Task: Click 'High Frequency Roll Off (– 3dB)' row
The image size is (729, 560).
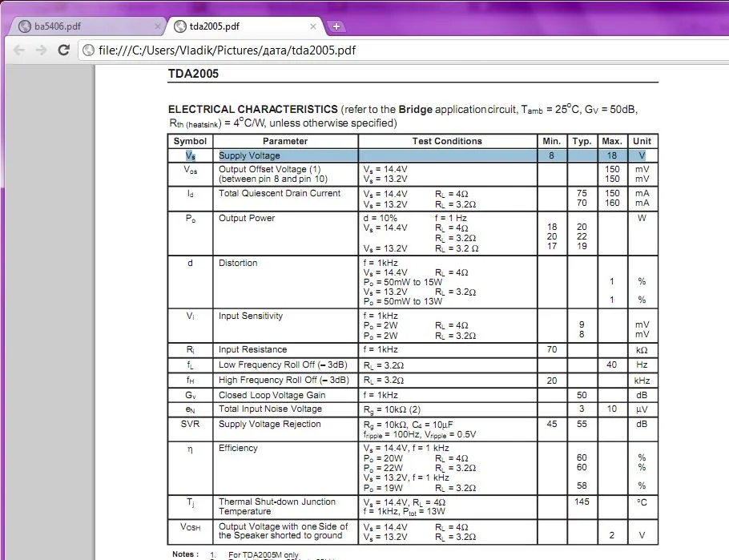Action: click(x=284, y=380)
